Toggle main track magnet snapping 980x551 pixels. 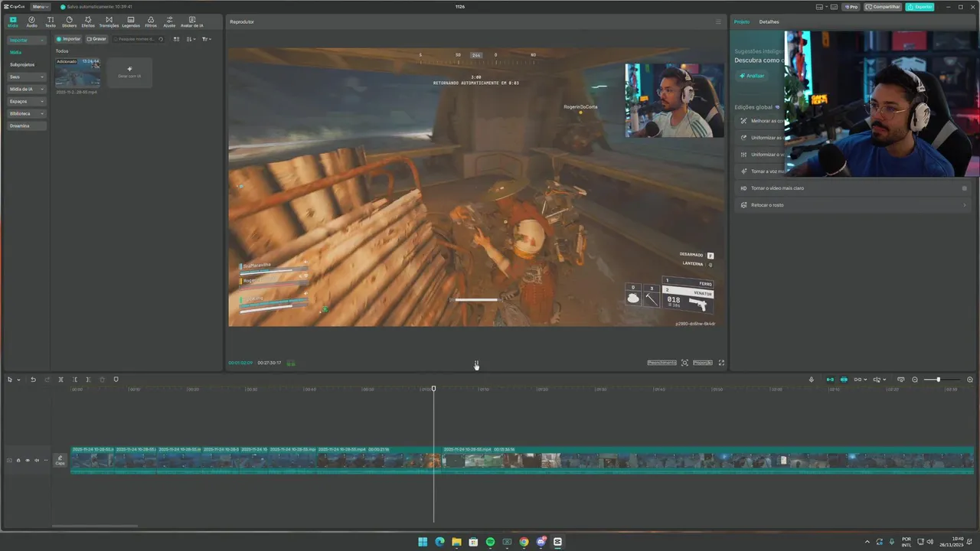830,380
